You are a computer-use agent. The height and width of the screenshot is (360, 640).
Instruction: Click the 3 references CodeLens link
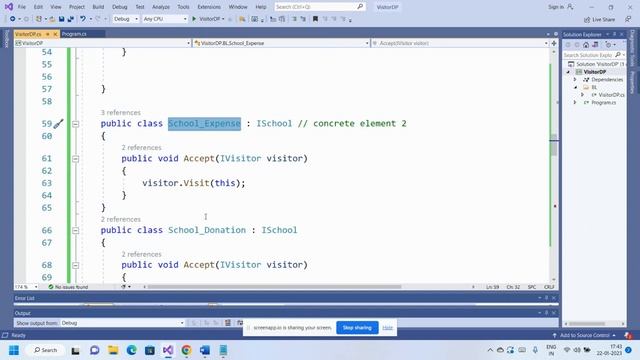(x=121, y=113)
